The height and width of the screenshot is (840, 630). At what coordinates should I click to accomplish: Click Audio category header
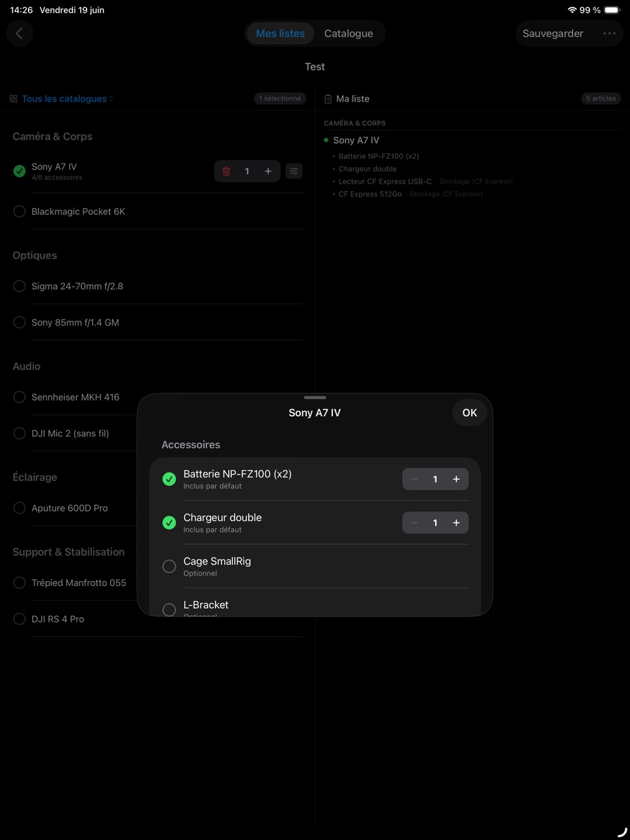(x=27, y=366)
